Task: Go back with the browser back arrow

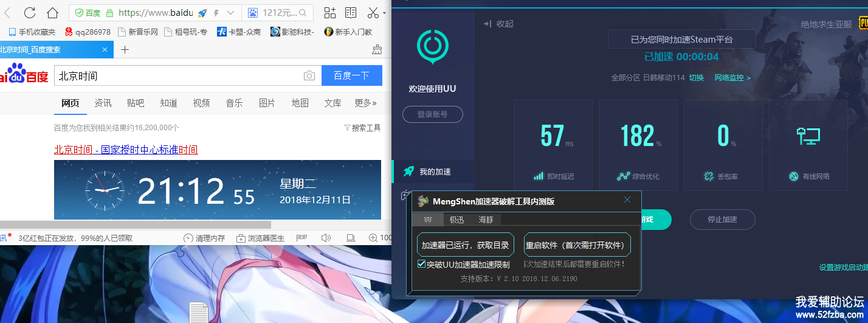Action: pyautogui.click(x=7, y=13)
